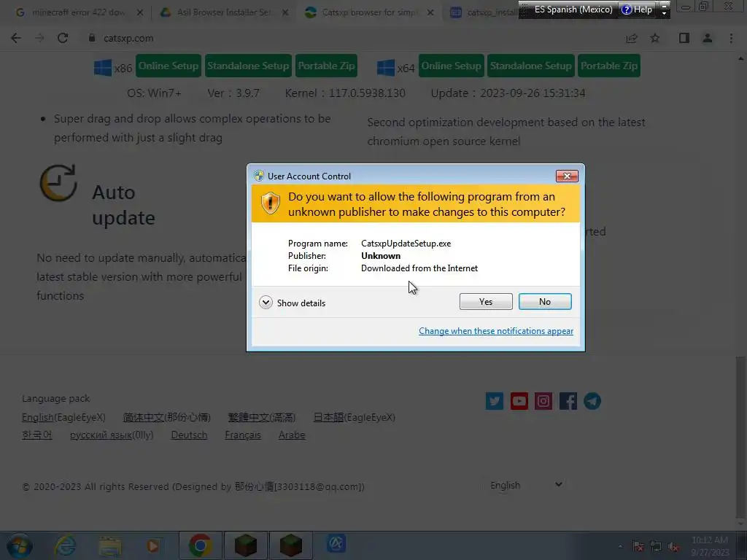Open Japanese (EagleEyeX) language pack link
The image size is (747, 560).
click(x=354, y=417)
